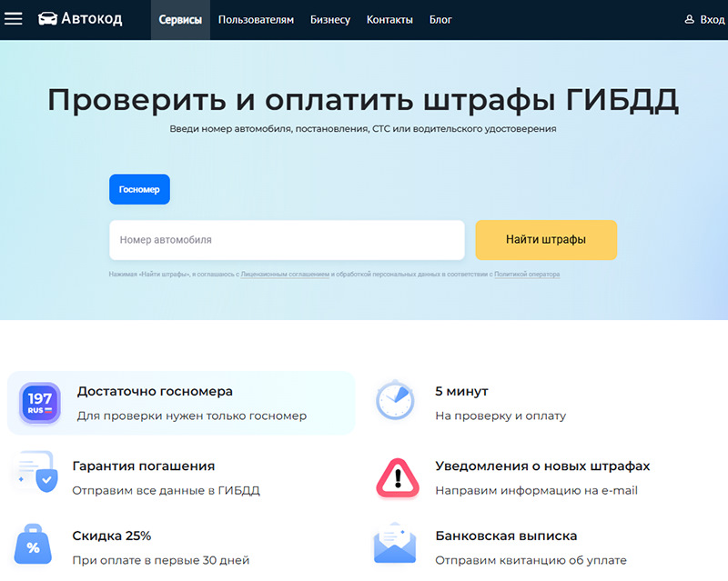Image resolution: width=728 pixels, height=581 pixels.
Task: Click text На проверку и оплату
Action: [x=500, y=416]
